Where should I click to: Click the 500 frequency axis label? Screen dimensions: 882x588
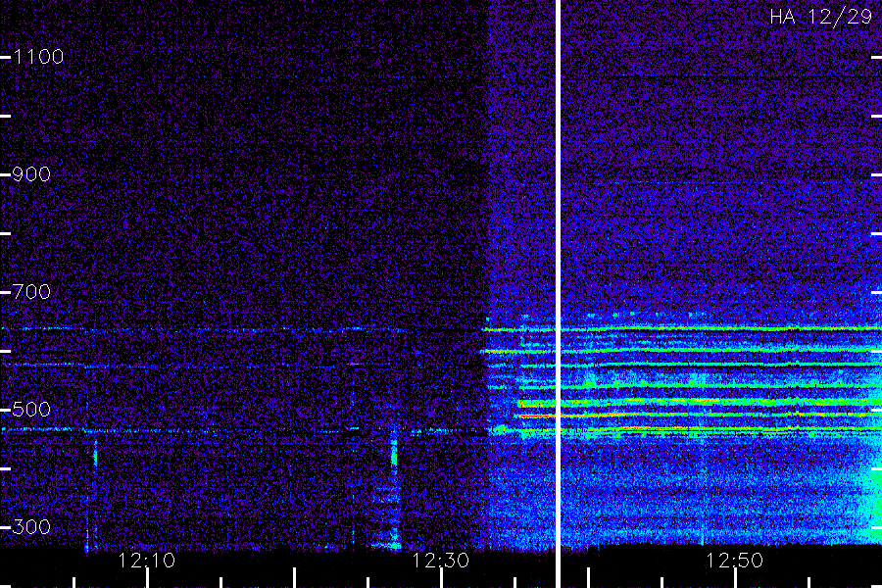pos(31,409)
